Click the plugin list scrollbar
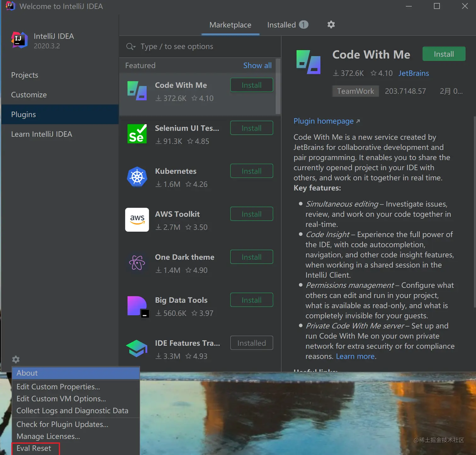This screenshot has height=455, width=476. 278,87
